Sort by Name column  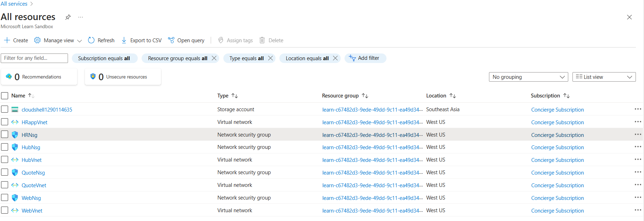(23, 96)
